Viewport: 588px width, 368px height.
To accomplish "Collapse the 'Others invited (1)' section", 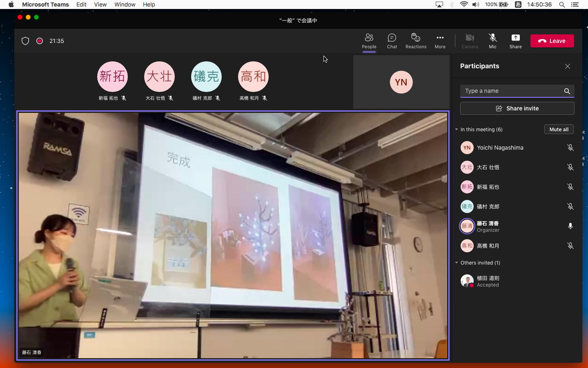I will click(x=457, y=263).
